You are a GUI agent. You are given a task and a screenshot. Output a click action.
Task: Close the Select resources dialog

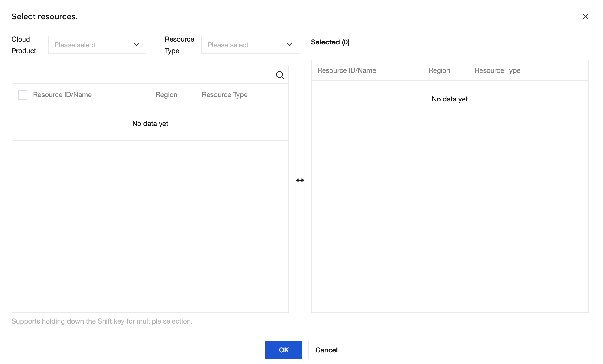pos(585,17)
